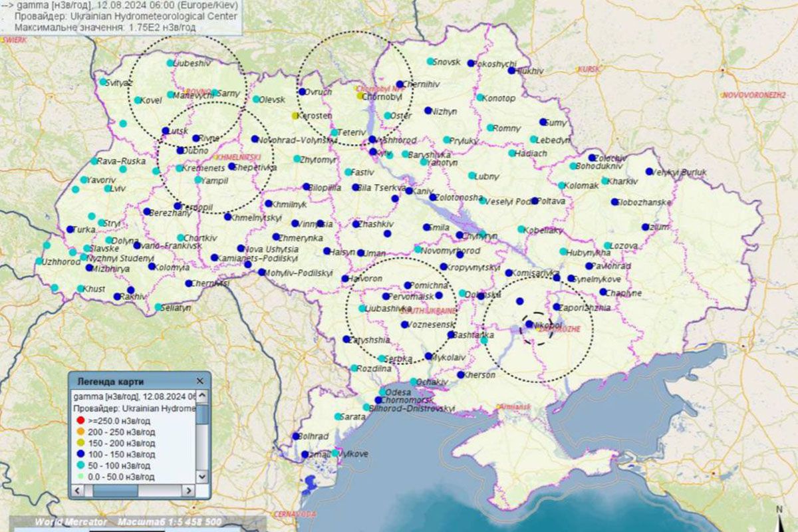Click the orange 200 - 250 legend swatch

(x=80, y=432)
